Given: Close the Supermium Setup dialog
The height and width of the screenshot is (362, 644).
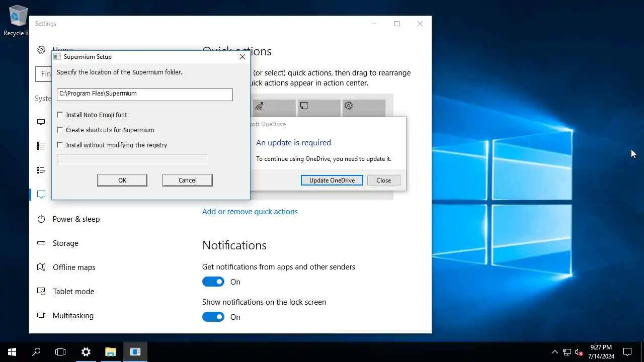Looking at the screenshot, I should point(242,57).
